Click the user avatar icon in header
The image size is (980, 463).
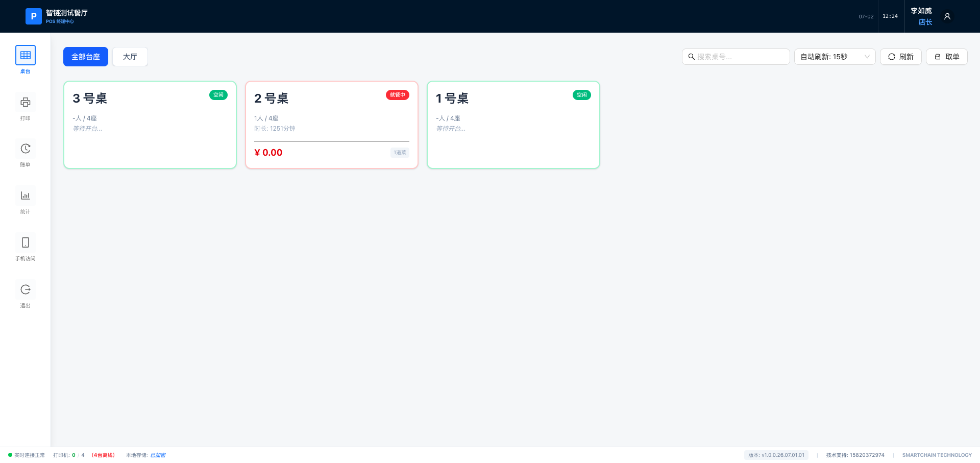(x=947, y=16)
